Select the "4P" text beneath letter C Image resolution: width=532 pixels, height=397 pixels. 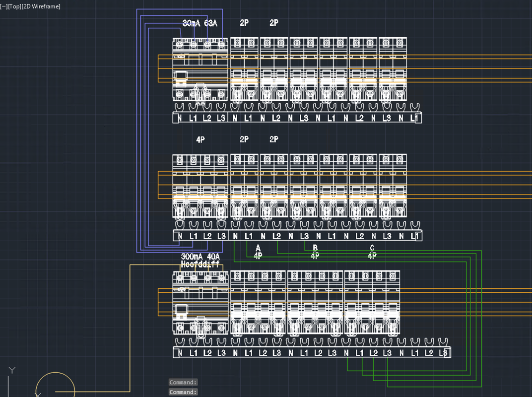[372, 256]
